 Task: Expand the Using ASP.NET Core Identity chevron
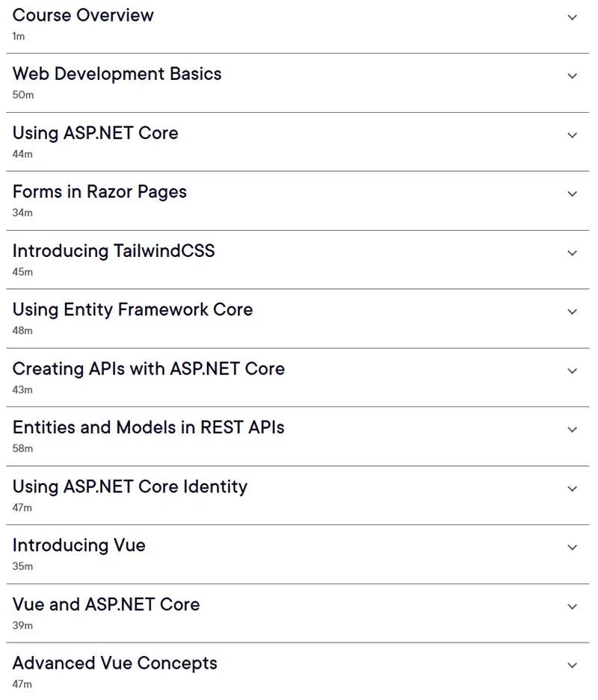[572, 489]
